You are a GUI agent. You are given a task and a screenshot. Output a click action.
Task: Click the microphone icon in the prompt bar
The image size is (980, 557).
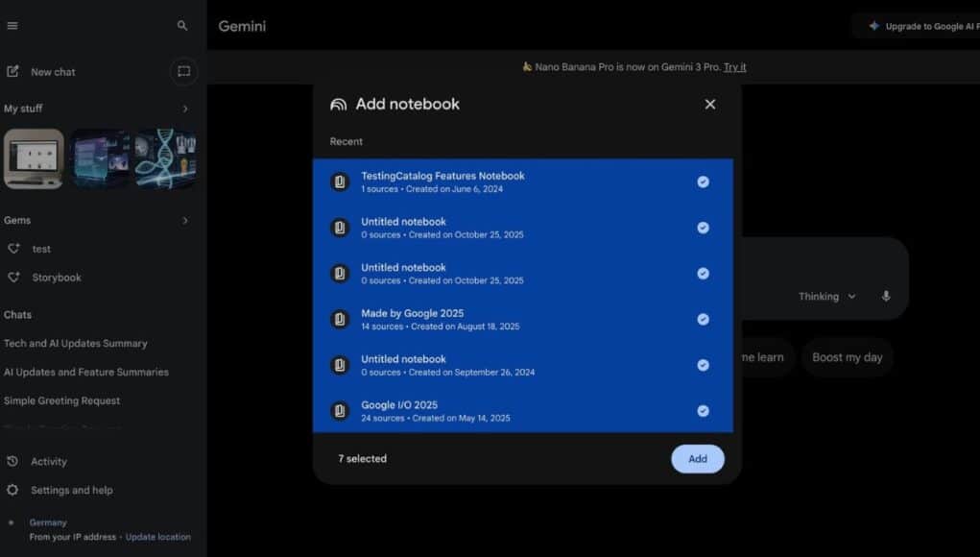point(885,296)
